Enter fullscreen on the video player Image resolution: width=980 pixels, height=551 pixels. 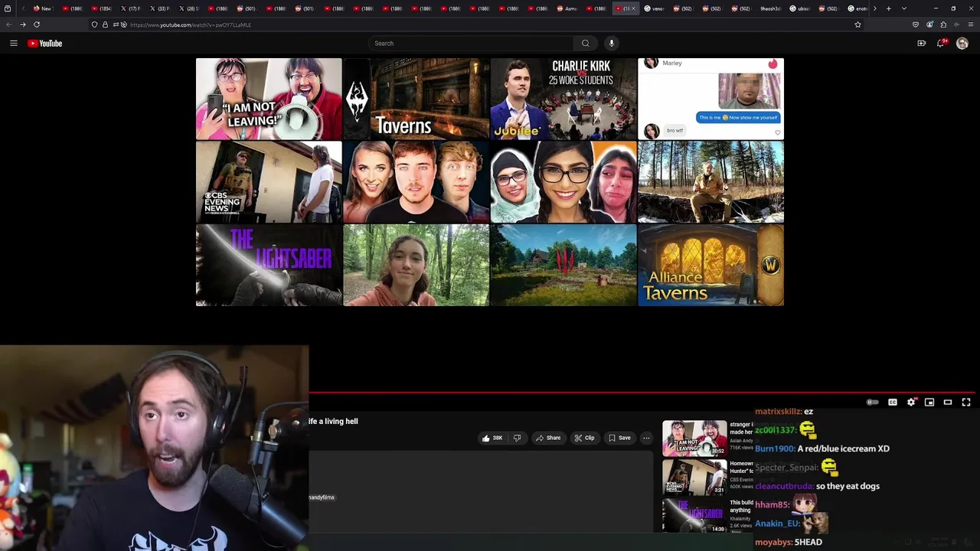[x=966, y=402]
